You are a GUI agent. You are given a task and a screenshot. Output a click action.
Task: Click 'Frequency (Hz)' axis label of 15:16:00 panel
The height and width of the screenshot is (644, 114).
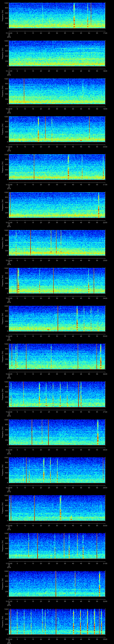[x=3, y=16]
